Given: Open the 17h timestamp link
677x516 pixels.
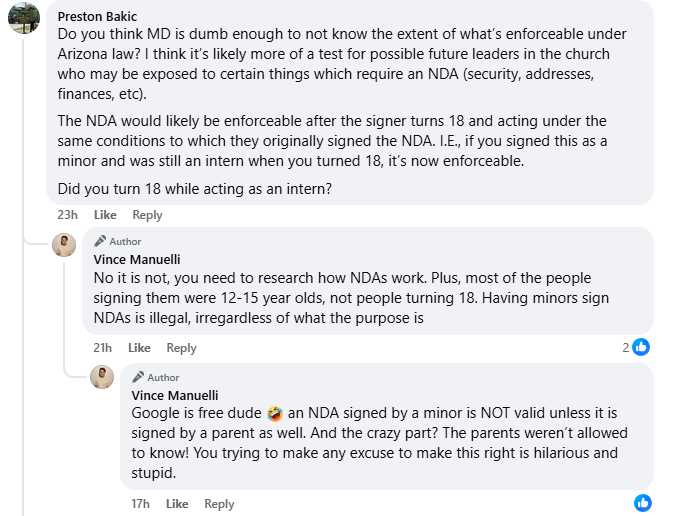Looking at the screenshot, I should pyautogui.click(x=140, y=504).
